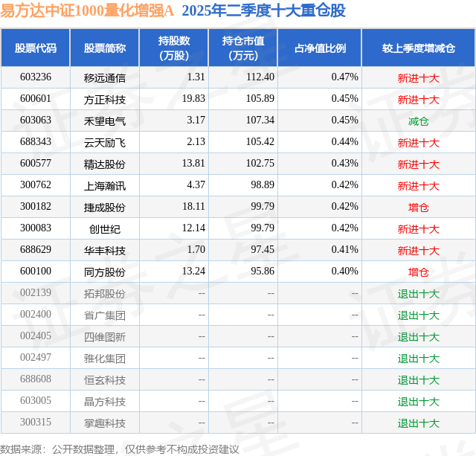
Task: Select stock code 603236
Action: [x=36, y=77]
